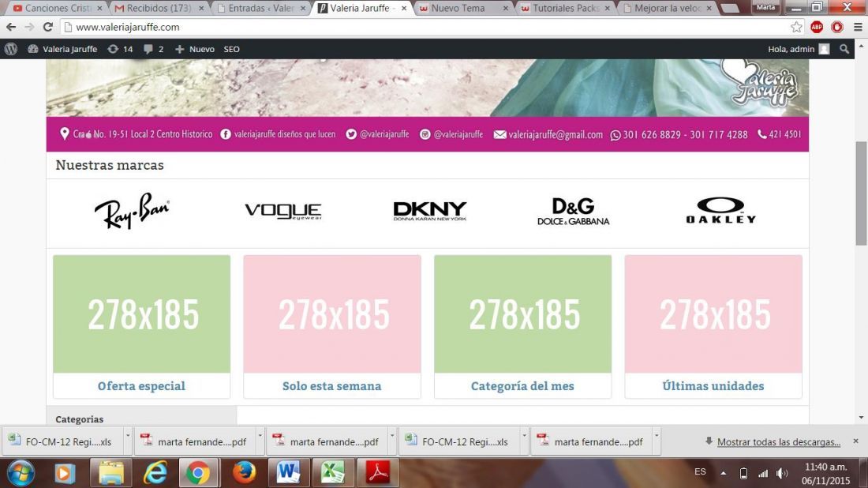Reload the page with the refresh icon
Viewport: 868px width, 488px height.
(48, 27)
